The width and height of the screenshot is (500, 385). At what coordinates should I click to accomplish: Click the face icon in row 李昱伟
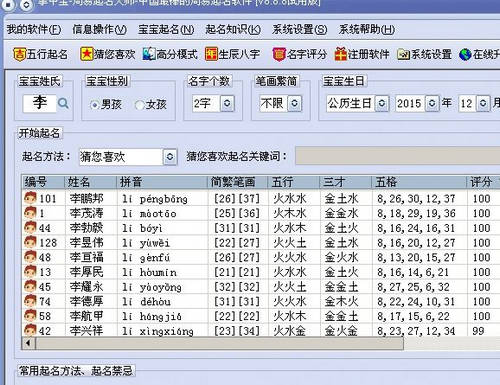click(x=30, y=242)
